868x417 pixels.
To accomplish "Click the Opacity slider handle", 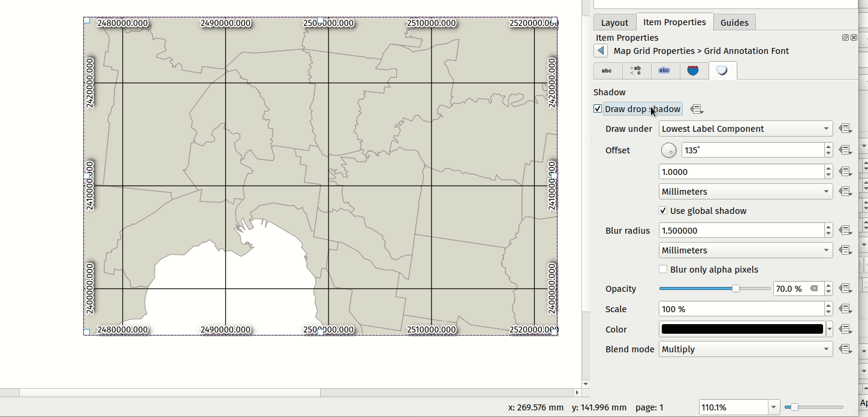I will coord(736,289).
